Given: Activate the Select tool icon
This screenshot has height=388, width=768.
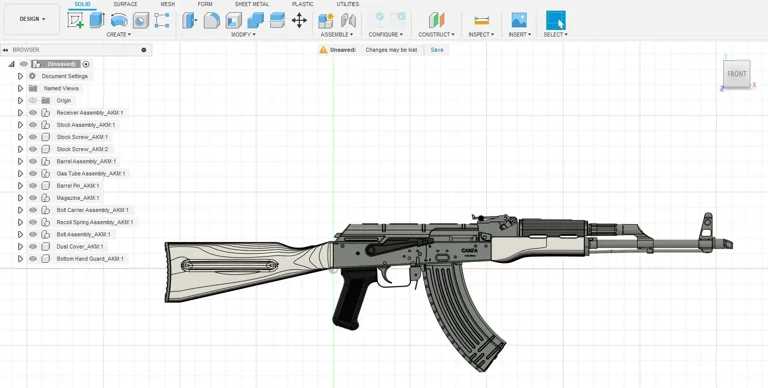Looking at the screenshot, I should [555, 20].
